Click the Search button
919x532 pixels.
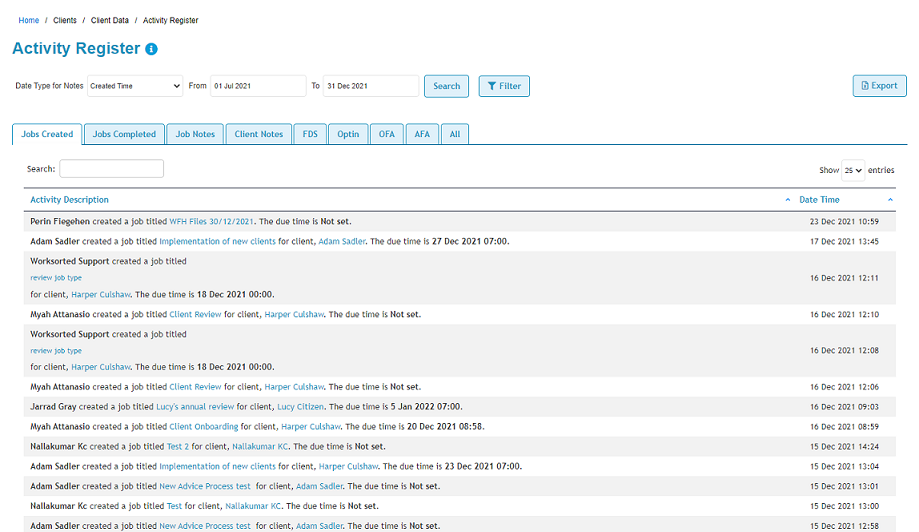pyautogui.click(x=447, y=86)
